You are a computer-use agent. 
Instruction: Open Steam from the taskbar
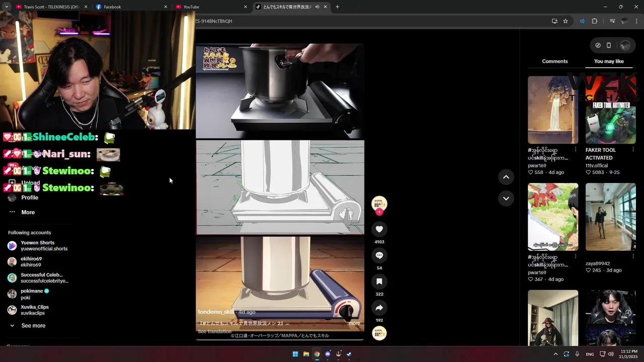(x=349, y=354)
